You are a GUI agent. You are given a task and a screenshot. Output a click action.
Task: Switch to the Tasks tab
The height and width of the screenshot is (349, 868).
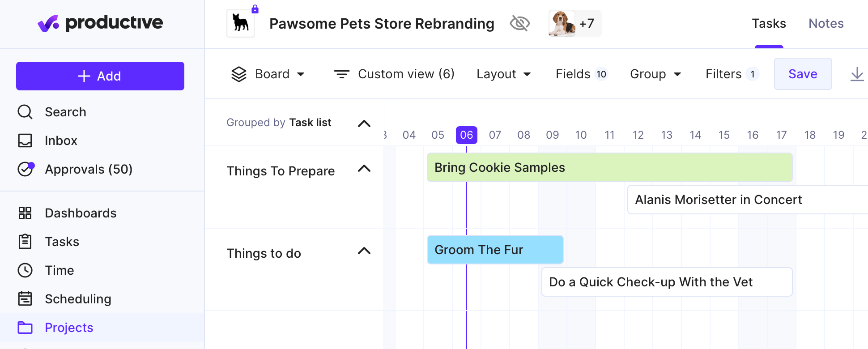(769, 23)
